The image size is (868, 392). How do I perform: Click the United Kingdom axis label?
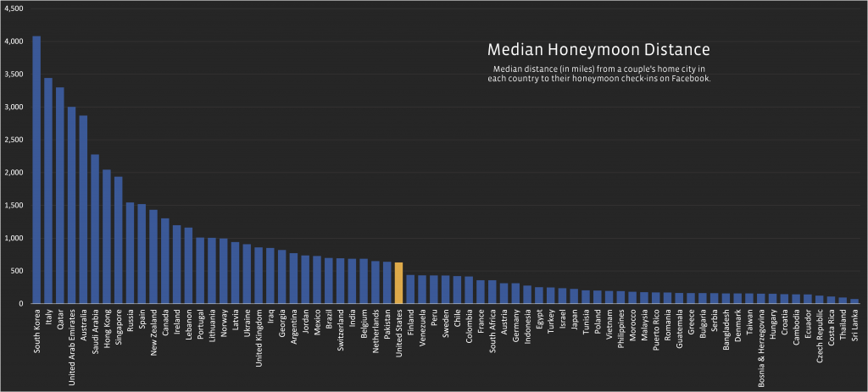(259, 332)
